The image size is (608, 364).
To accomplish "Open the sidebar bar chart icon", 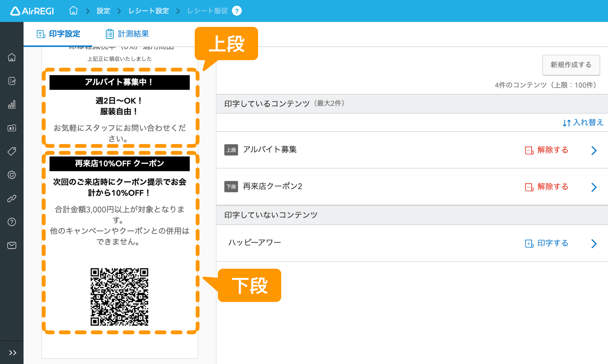I will pos(12,104).
